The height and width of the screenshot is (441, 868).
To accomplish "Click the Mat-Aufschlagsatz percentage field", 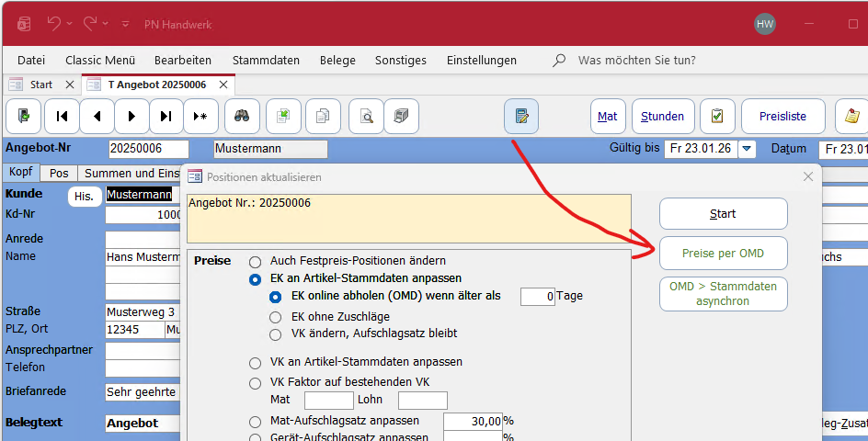I will [x=473, y=421].
